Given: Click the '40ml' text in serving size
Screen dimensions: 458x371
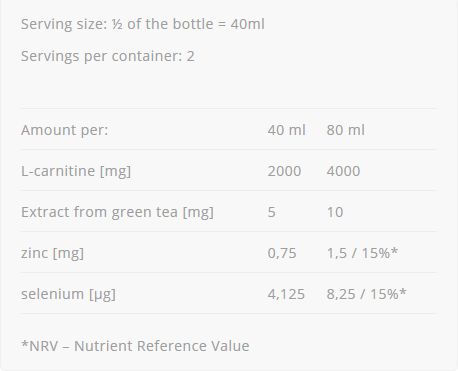Looking at the screenshot, I should click(248, 24).
